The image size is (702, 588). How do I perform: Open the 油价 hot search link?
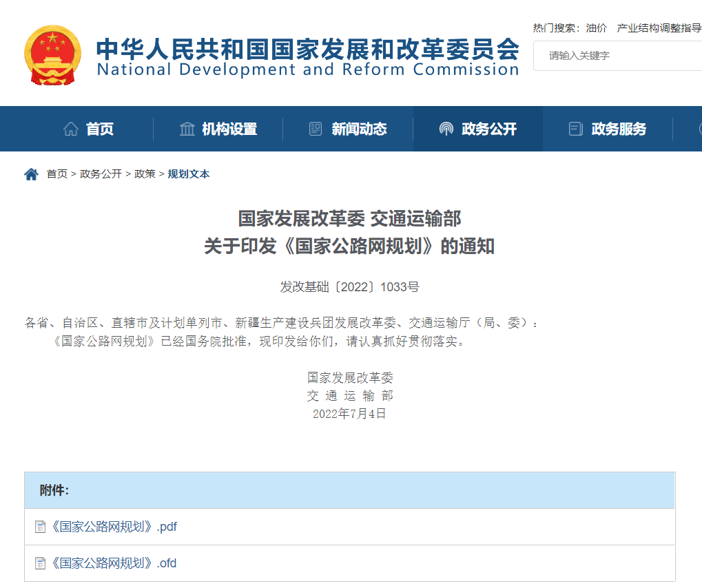597,28
